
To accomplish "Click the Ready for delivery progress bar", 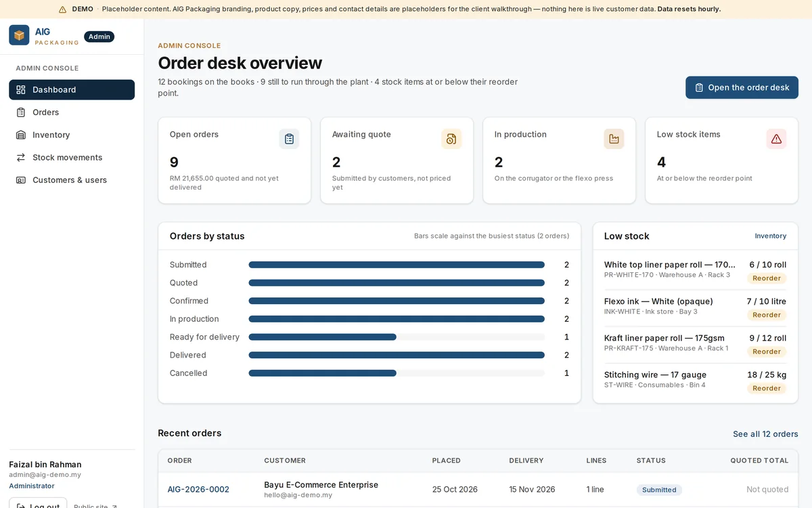I will [x=397, y=337].
